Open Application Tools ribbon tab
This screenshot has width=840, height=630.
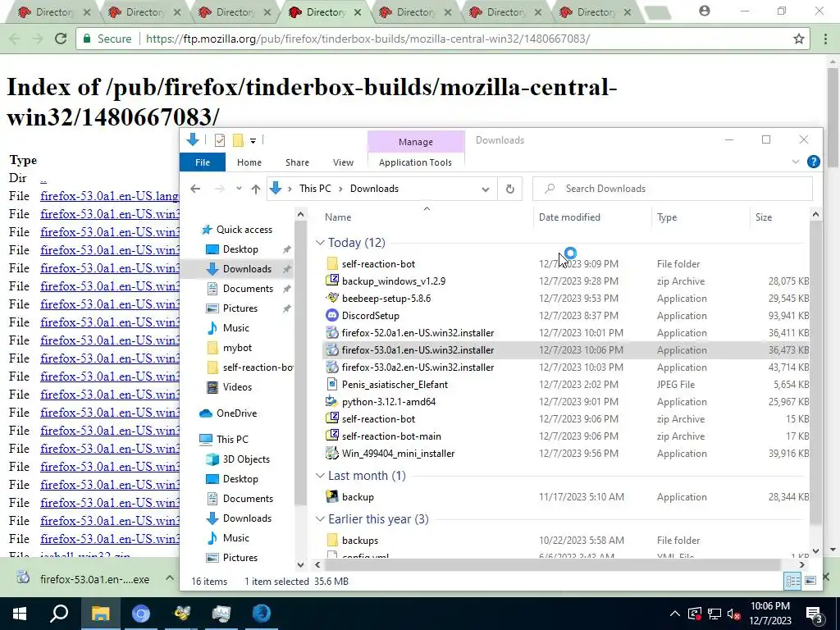pyautogui.click(x=415, y=162)
